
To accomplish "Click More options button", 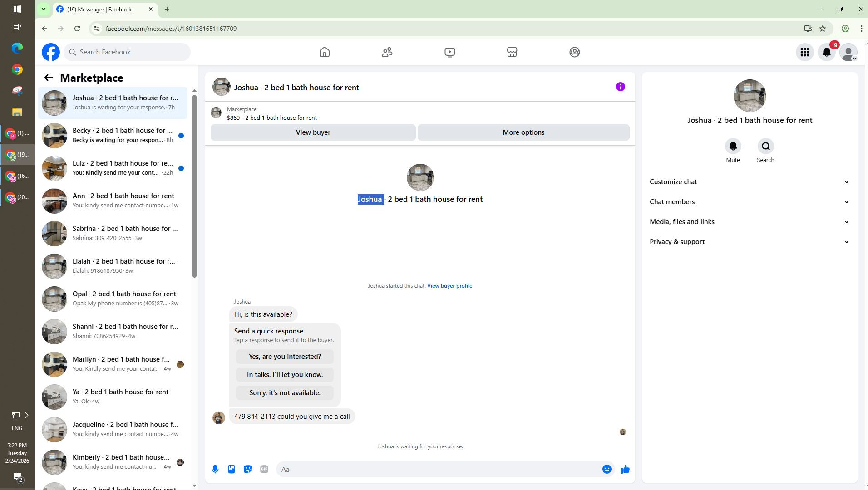I will point(523,132).
